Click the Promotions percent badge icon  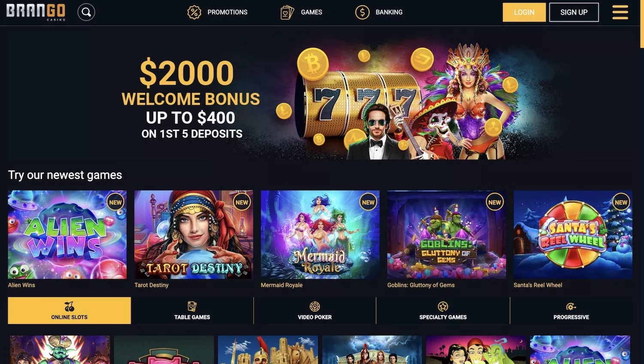coord(194,12)
